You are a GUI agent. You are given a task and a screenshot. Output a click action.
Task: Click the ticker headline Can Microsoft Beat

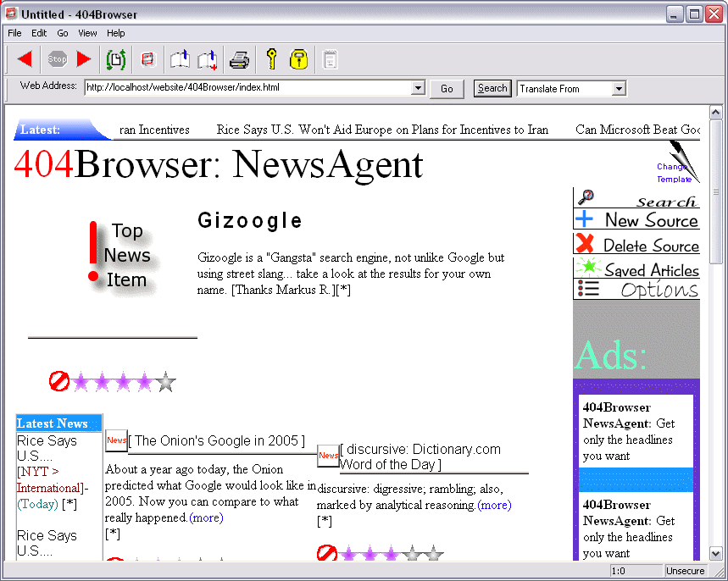coord(637,130)
